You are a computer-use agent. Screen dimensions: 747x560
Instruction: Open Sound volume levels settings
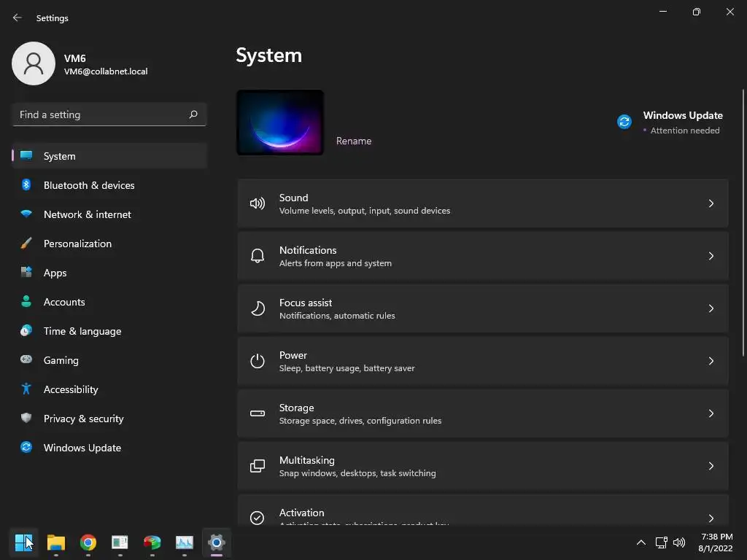pyautogui.click(x=483, y=204)
